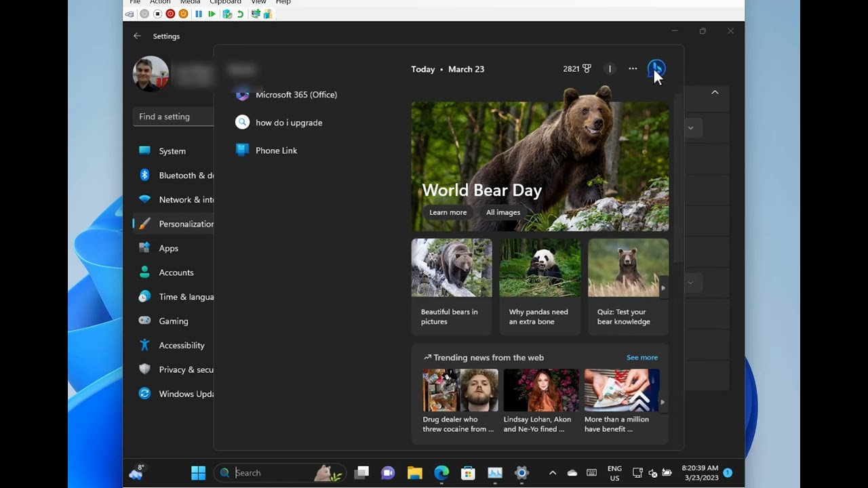
Task: Open Privacy & security settings
Action: click(x=174, y=369)
